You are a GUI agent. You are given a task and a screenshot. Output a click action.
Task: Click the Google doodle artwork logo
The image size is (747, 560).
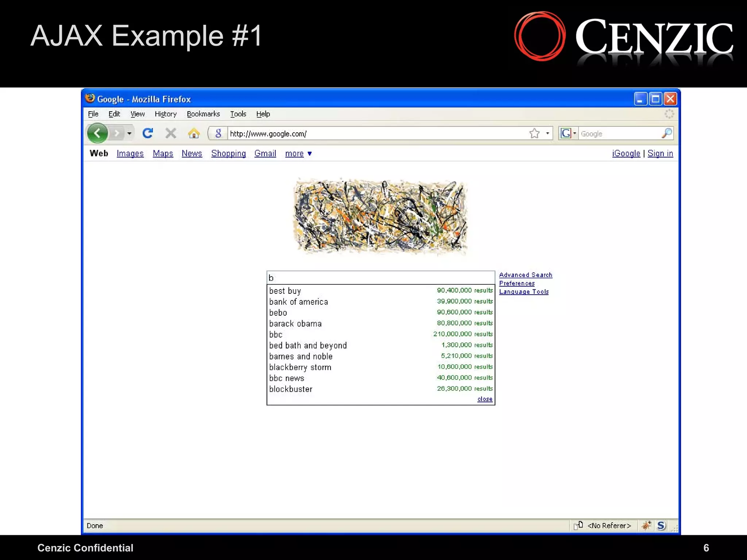[x=380, y=217]
